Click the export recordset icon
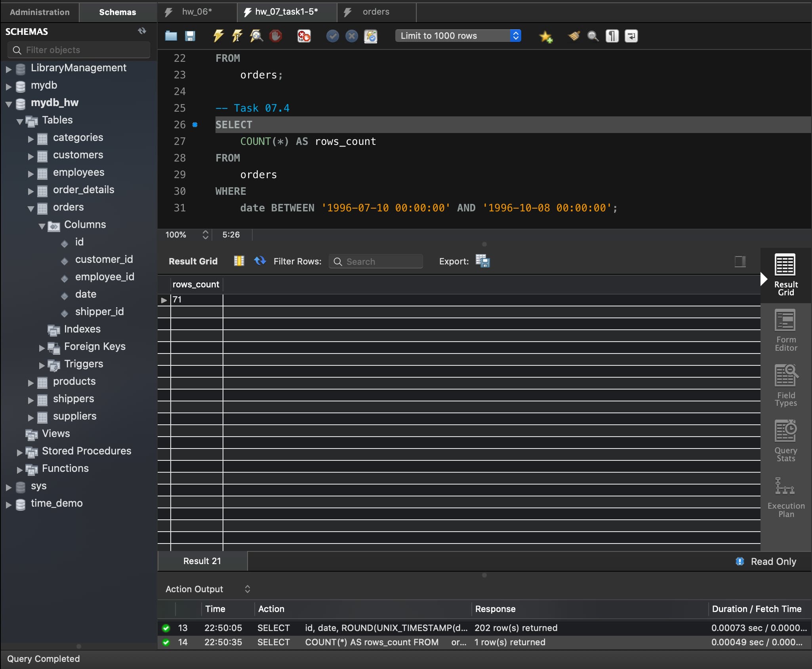Screen dimensions: 812x669 pyautogui.click(x=482, y=261)
